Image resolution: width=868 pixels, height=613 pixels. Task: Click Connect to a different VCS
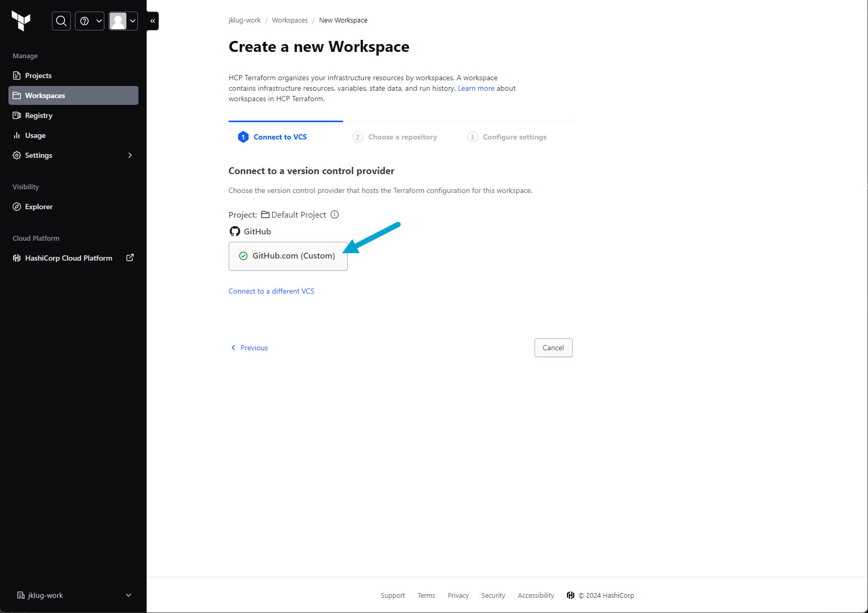(271, 291)
